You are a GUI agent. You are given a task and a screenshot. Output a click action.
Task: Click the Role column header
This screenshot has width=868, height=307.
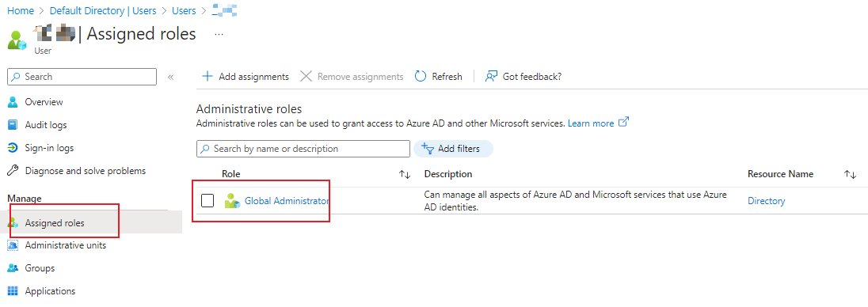[230, 174]
